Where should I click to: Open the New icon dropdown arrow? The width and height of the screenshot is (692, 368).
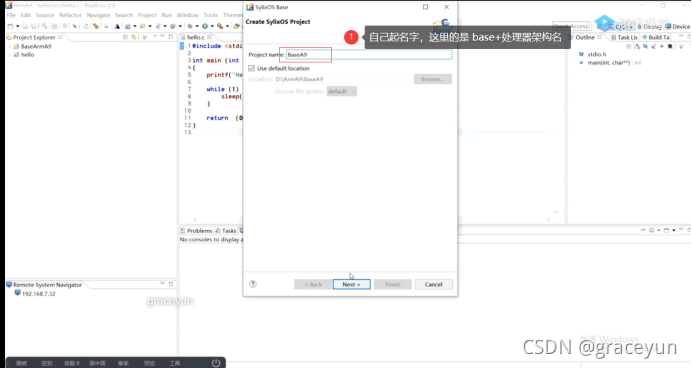point(18,26)
